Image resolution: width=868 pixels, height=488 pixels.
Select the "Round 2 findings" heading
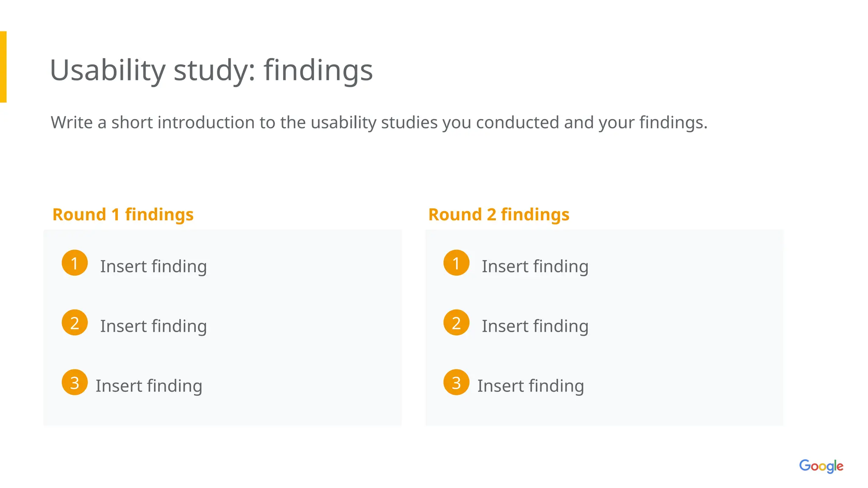pyautogui.click(x=499, y=215)
